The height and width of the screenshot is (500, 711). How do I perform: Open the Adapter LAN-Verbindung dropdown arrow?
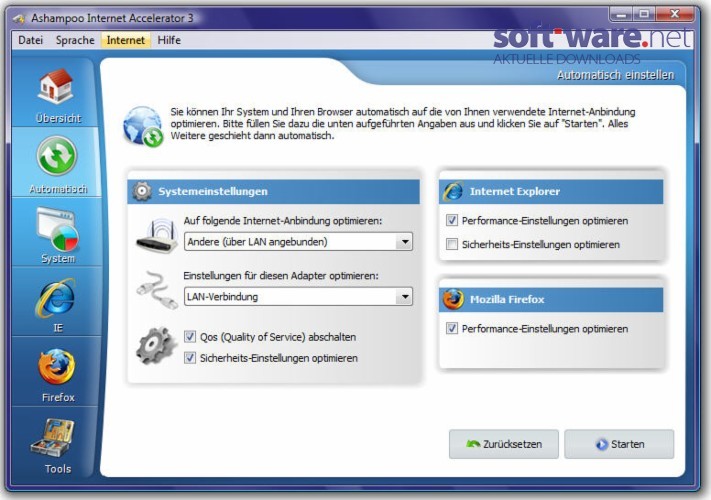[404, 297]
